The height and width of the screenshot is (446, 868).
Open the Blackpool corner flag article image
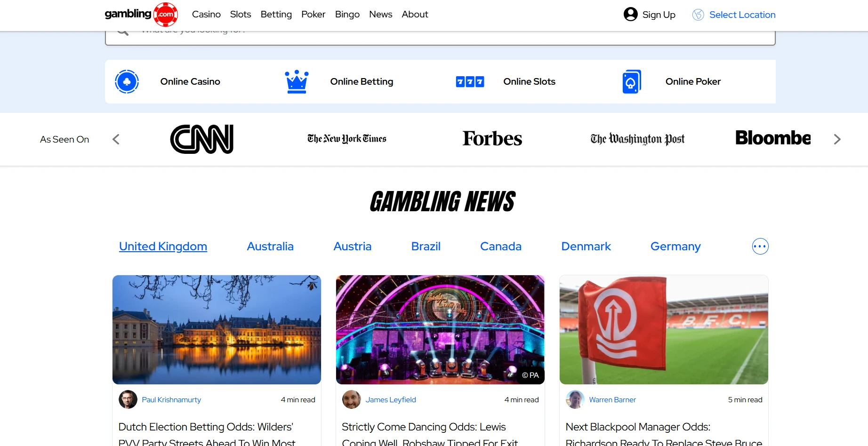(x=663, y=329)
